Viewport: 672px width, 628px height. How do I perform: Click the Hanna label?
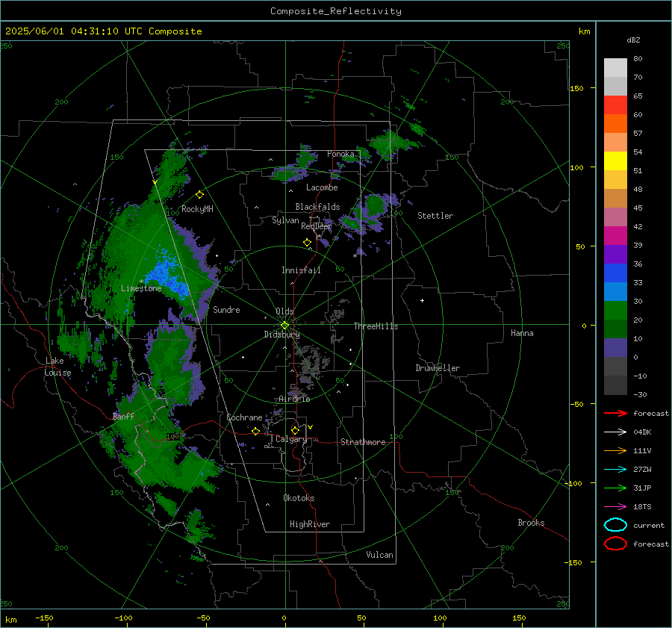[522, 333]
